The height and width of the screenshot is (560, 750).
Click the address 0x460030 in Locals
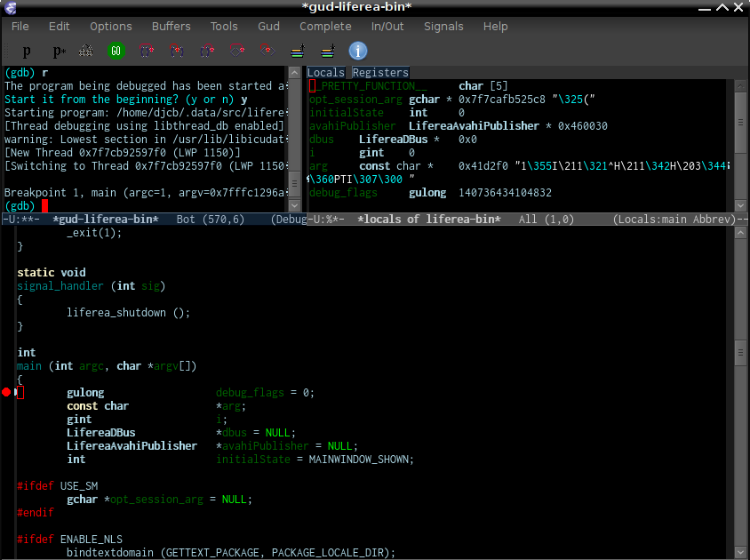583,126
